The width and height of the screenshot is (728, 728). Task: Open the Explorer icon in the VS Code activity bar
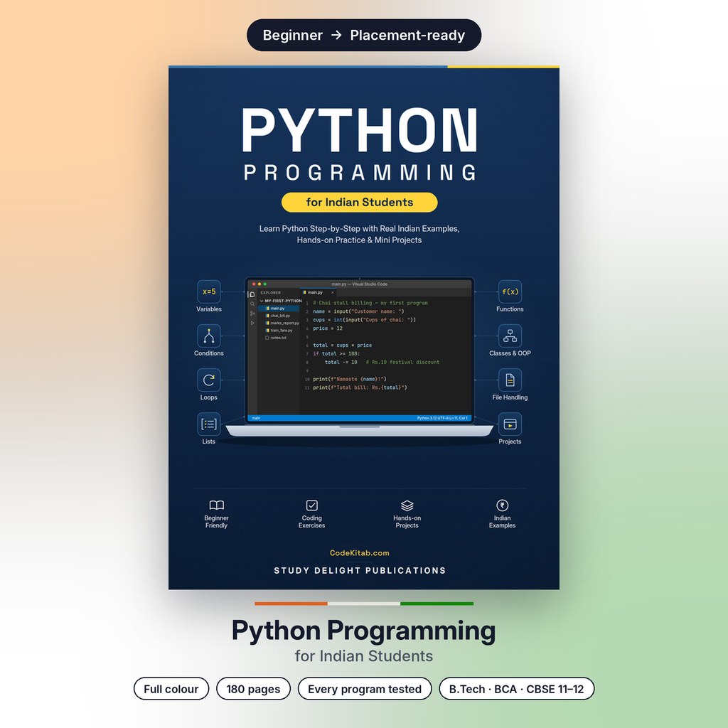tap(252, 294)
